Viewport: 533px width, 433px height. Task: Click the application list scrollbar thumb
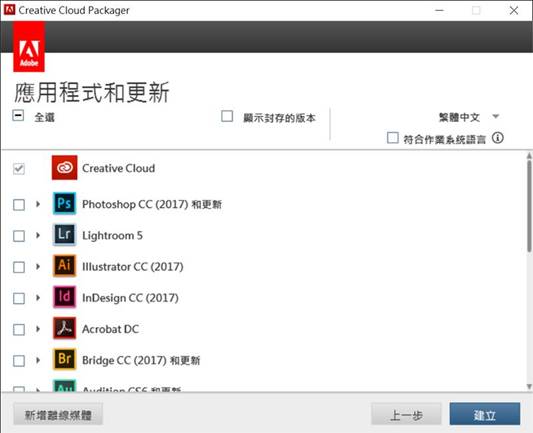(529, 206)
